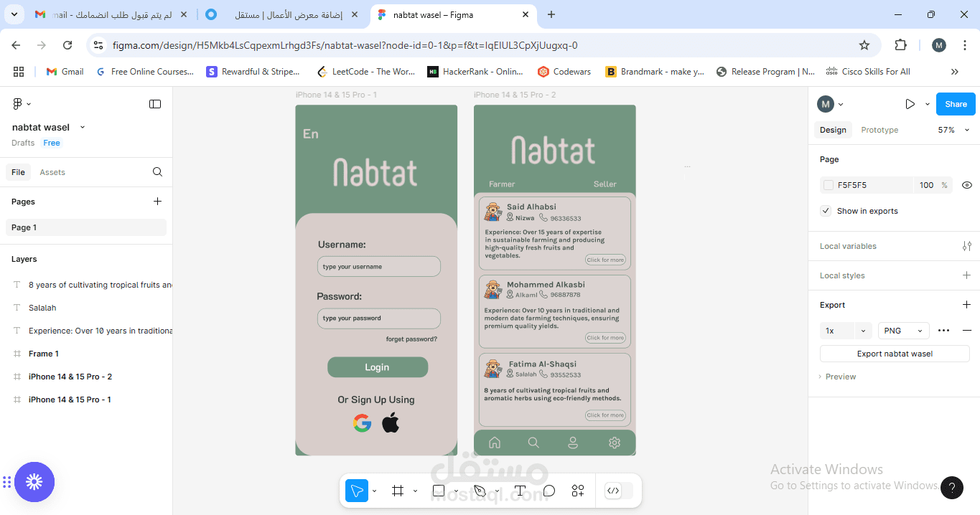Switch to the Prototype tab
The width and height of the screenshot is (980, 515).
point(879,130)
